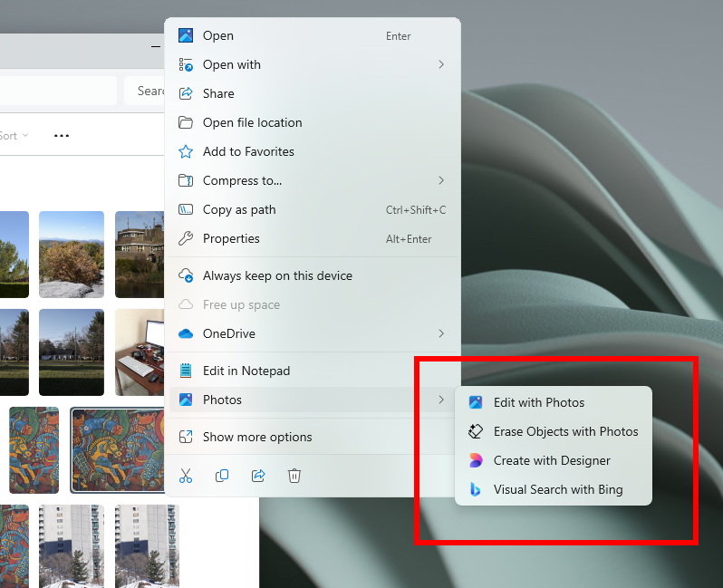Open Properties from context menu

[231, 238]
